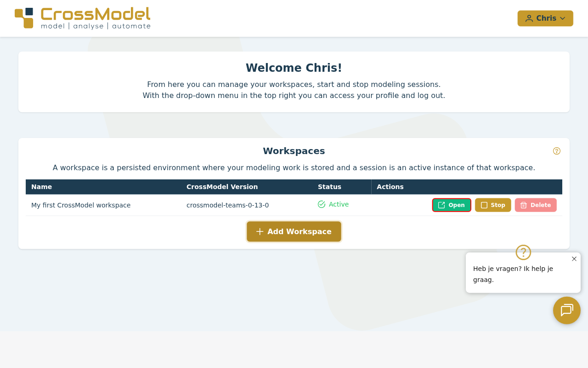Image resolution: width=588 pixels, height=368 pixels.
Task: Select the CrossModel Version column header
Action: pyautogui.click(x=222, y=187)
